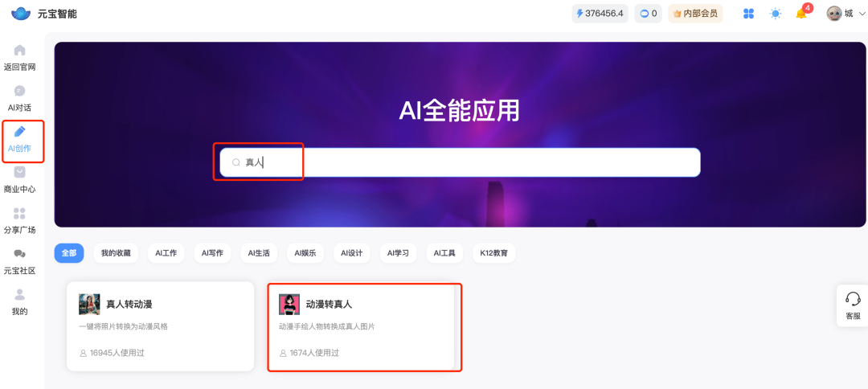Select the AI创作 pencil icon
868x389 pixels.
[20, 133]
